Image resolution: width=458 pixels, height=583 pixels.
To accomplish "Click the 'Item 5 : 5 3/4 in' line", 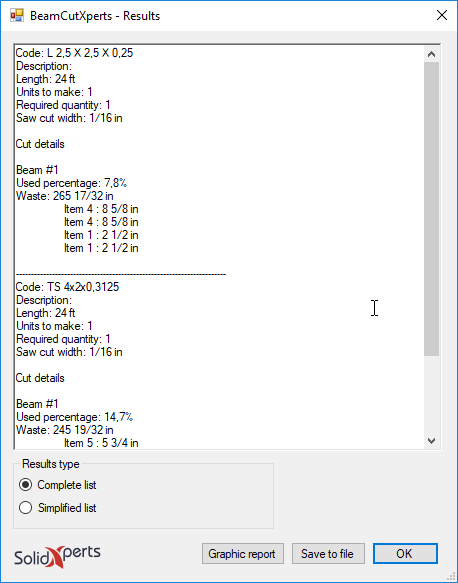I will [101, 443].
